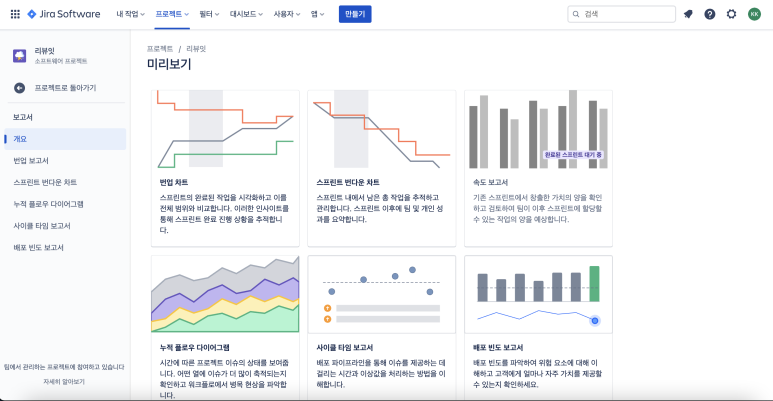
Task: Click the back arrow icon in sidebar
Action: (x=19, y=88)
